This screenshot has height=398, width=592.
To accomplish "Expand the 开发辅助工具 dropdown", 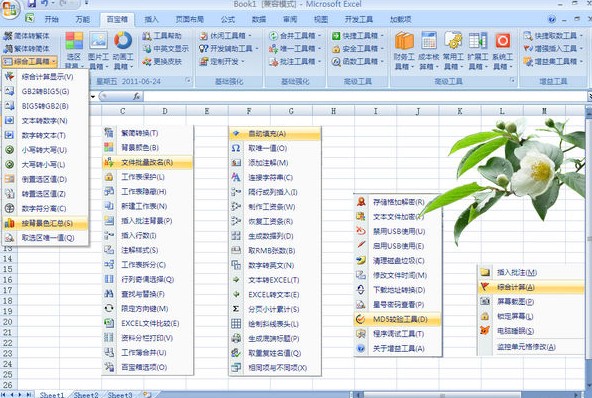I will 257,49.
